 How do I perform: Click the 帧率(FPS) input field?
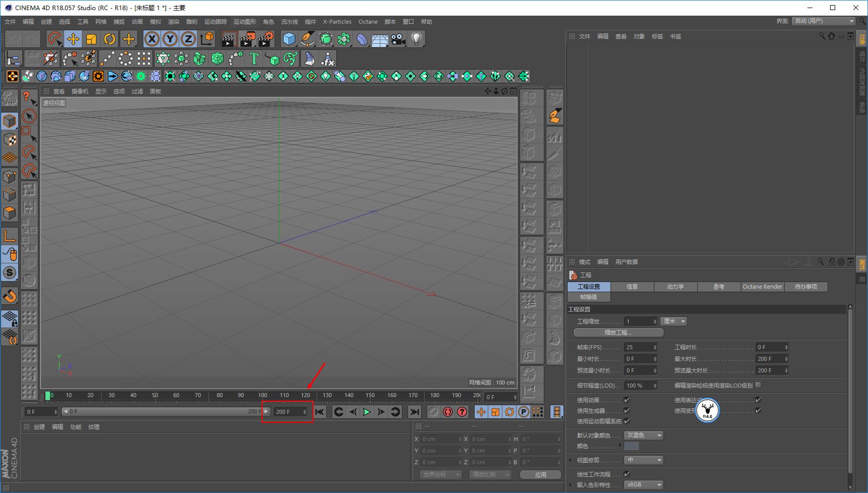tap(641, 347)
